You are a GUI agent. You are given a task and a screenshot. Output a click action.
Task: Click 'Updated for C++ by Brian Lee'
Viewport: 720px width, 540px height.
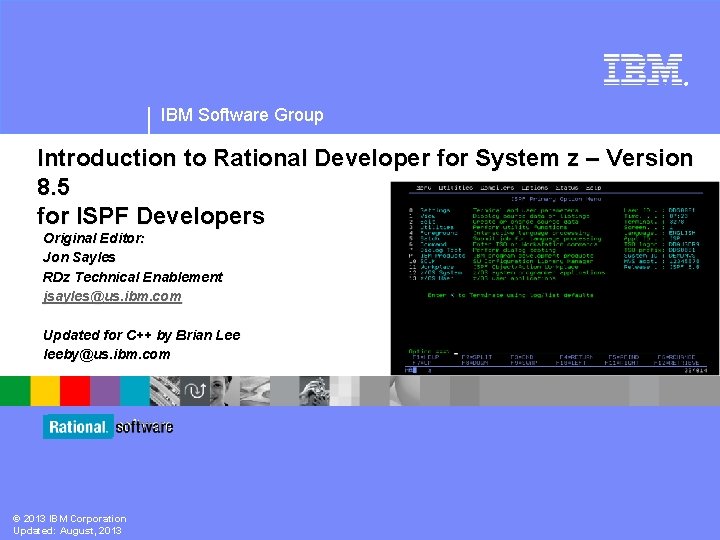tap(141, 335)
